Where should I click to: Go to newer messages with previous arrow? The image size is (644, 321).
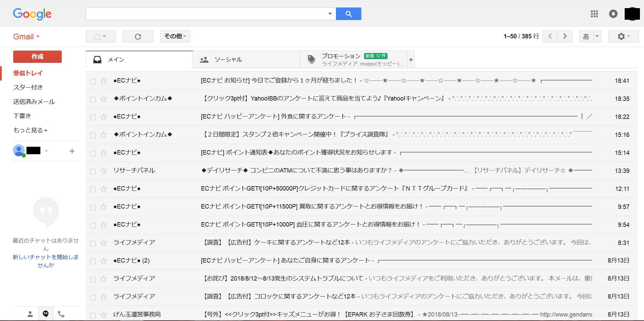(x=550, y=36)
